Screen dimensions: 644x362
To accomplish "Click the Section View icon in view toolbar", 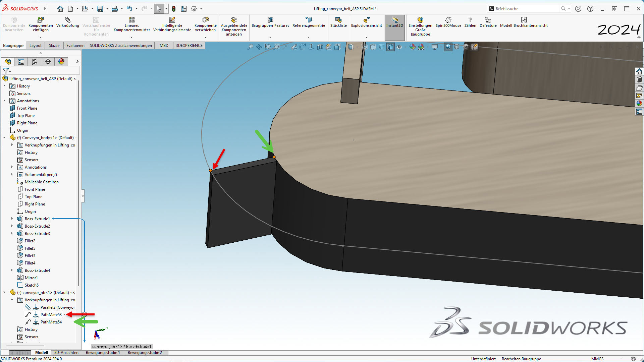I will pos(320,47).
